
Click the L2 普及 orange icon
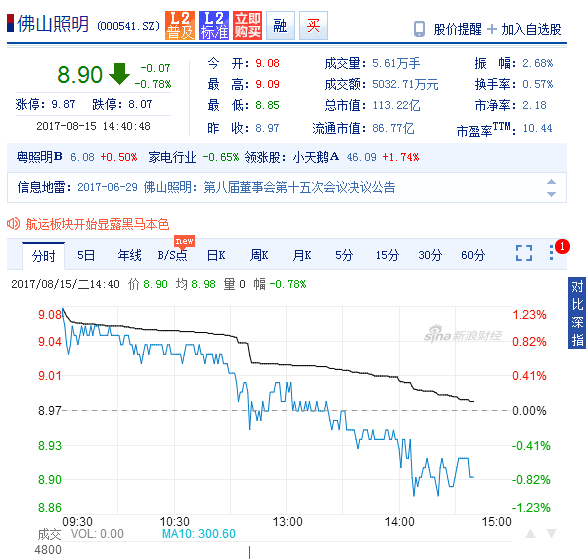tap(180, 25)
